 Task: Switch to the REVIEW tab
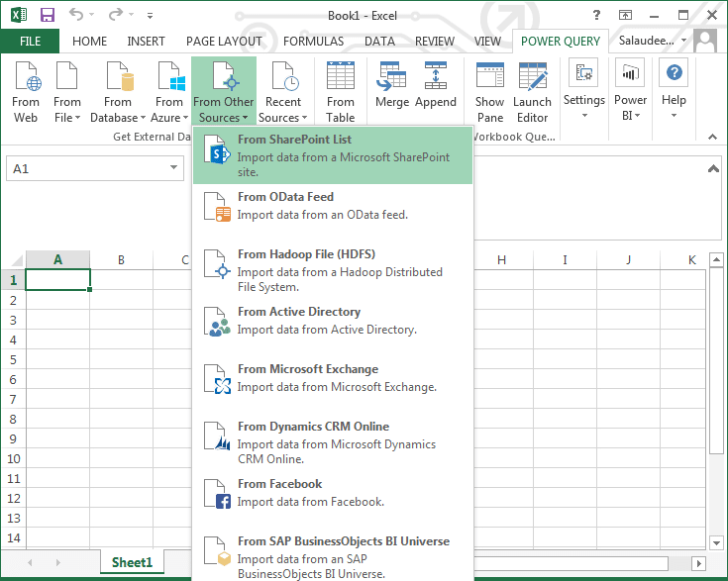(x=435, y=42)
